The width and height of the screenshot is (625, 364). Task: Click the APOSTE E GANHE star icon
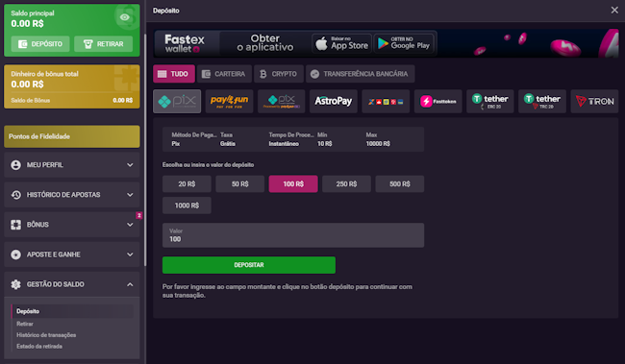[16, 255]
